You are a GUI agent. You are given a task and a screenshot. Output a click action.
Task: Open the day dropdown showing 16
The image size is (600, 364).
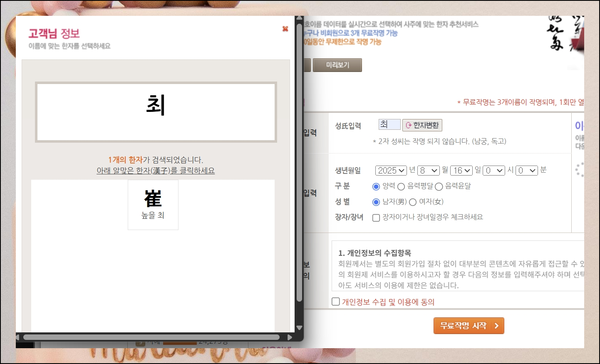coord(461,171)
